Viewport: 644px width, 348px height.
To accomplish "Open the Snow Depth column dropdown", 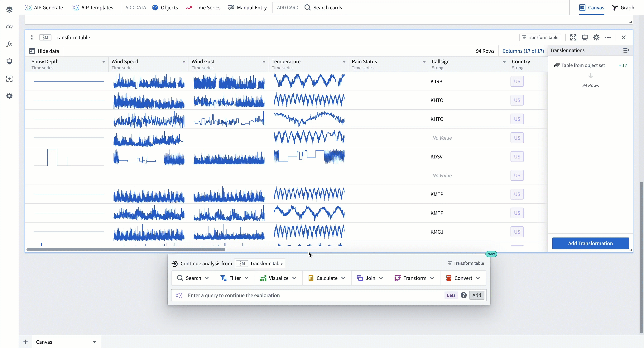I will (103, 62).
